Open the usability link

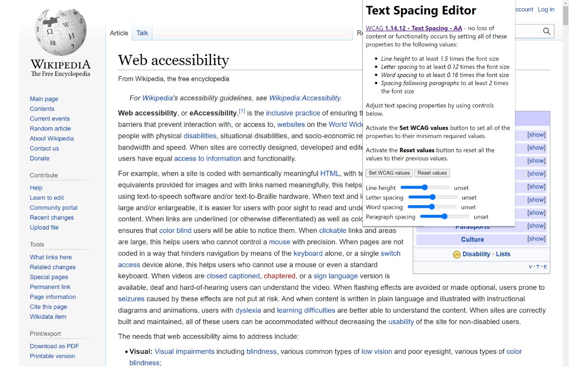[x=401, y=322]
